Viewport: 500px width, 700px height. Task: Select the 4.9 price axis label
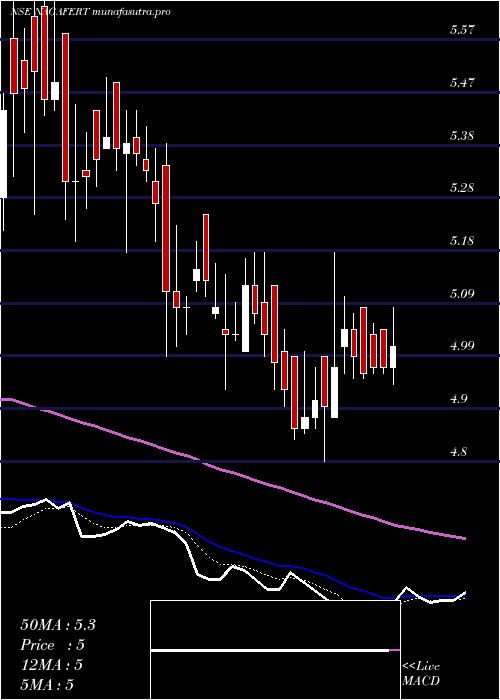pyautogui.click(x=459, y=399)
